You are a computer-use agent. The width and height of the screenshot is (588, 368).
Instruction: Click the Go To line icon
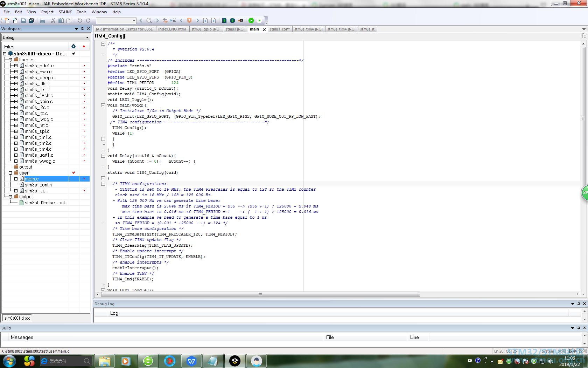click(x=173, y=21)
